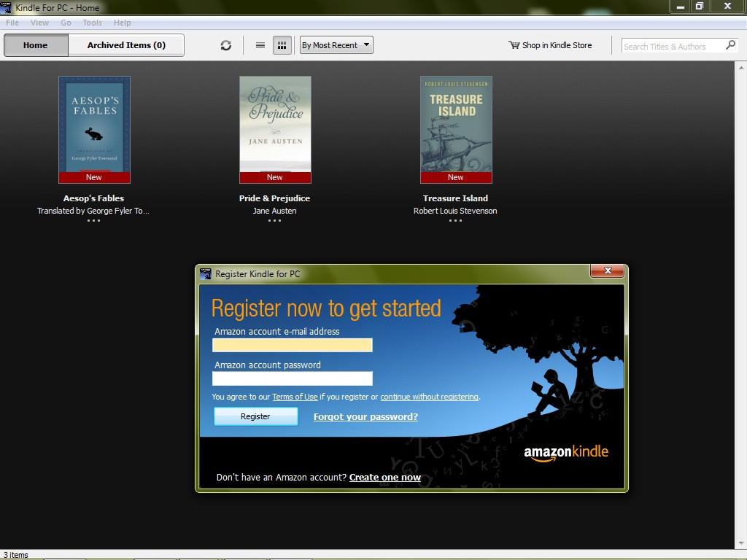The height and width of the screenshot is (560, 747).
Task: Open options dots under Aesop's Fables
Action: tap(93, 220)
